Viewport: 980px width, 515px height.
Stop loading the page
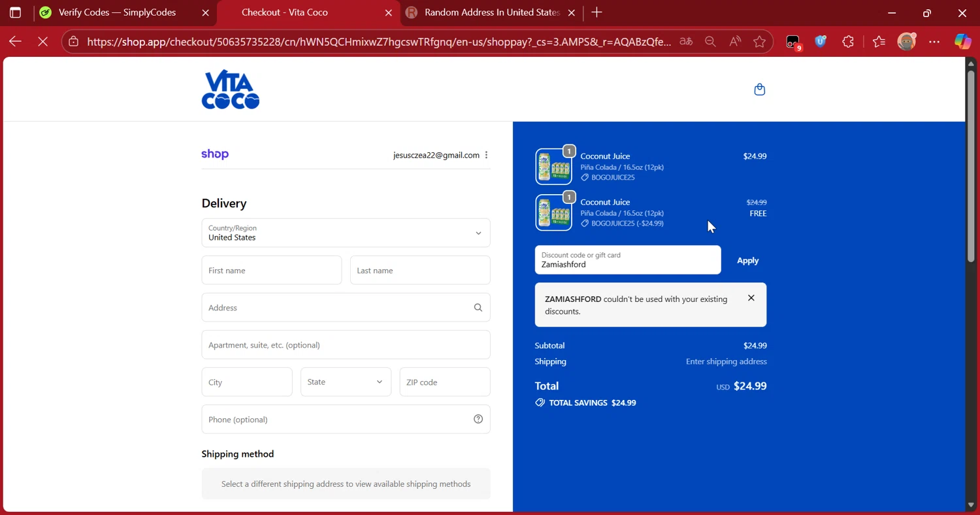tap(43, 42)
